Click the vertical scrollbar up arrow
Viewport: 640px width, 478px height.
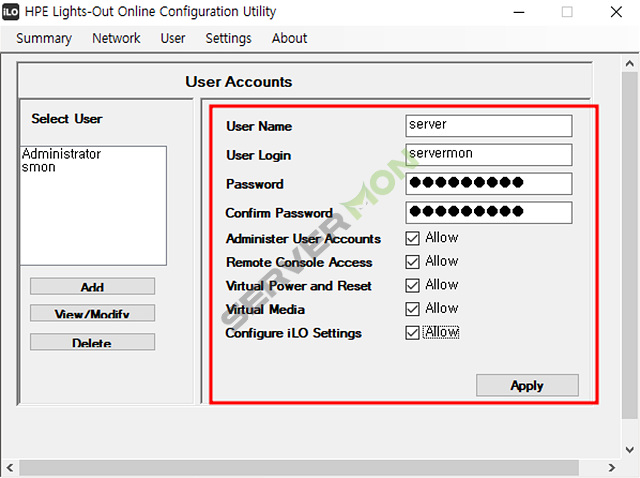click(x=630, y=63)
